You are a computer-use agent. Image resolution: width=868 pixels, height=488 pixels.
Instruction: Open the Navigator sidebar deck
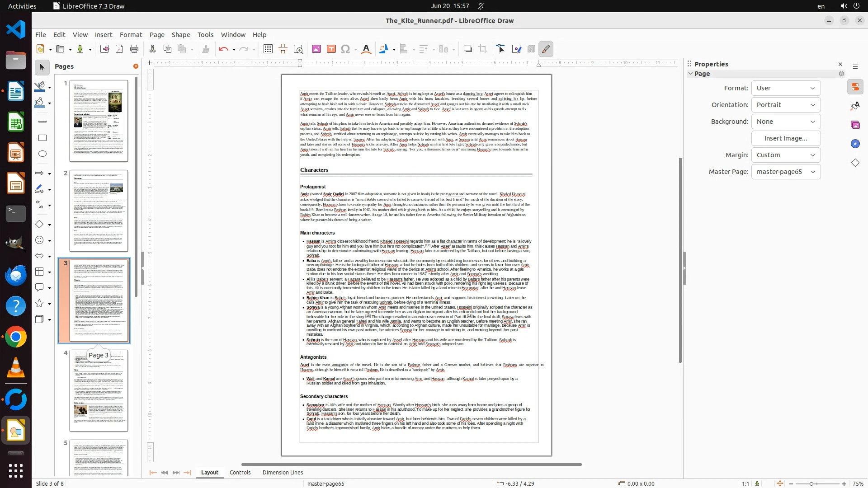pyautogui.click(x=855, y=144)
